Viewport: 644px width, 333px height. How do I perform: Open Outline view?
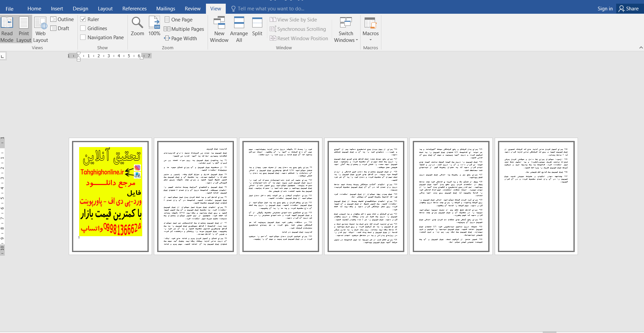(62, 19)
